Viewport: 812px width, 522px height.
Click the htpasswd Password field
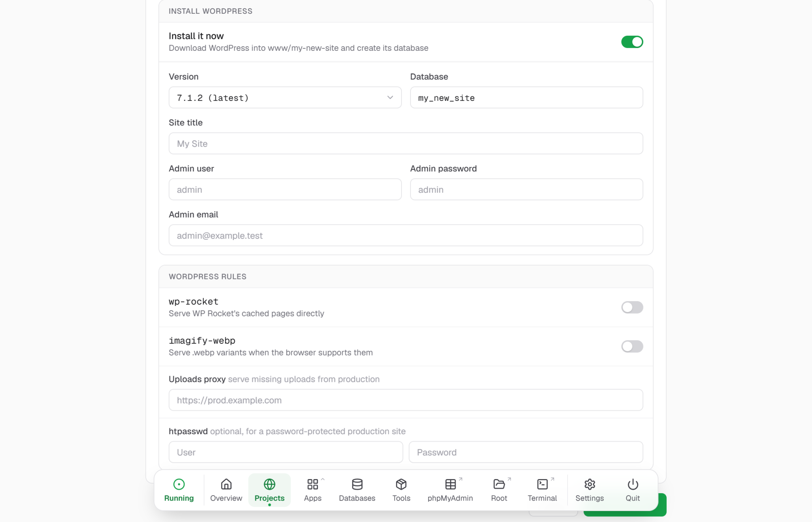tap(526, 452)
